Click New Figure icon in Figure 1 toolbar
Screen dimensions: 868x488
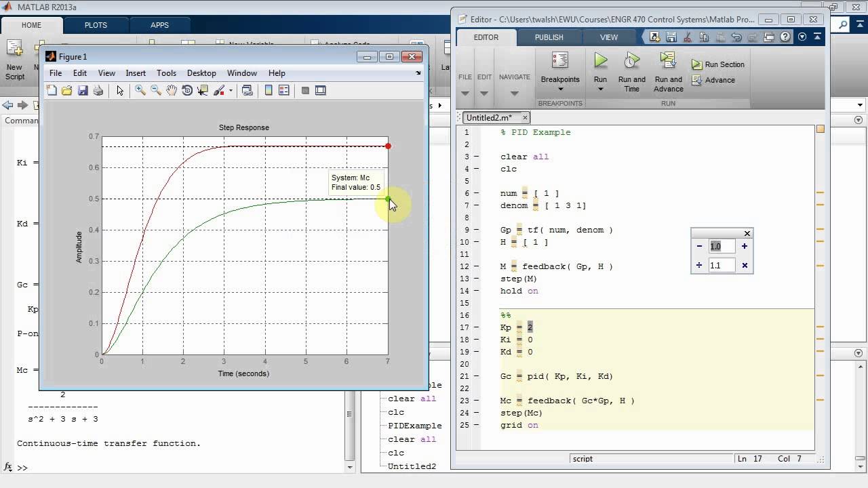(x=52, y=90)
